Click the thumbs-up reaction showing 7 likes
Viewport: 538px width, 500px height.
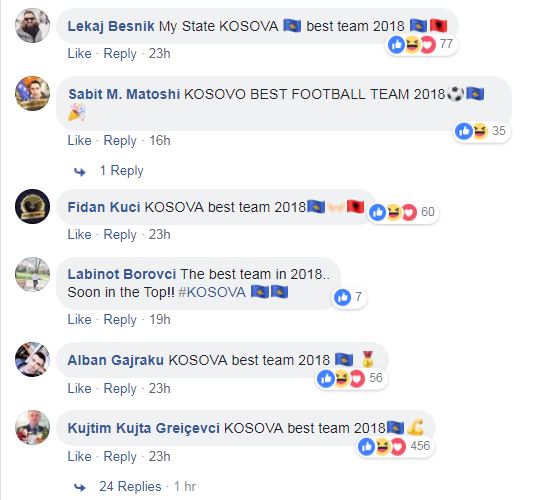[x=349, y=297]
